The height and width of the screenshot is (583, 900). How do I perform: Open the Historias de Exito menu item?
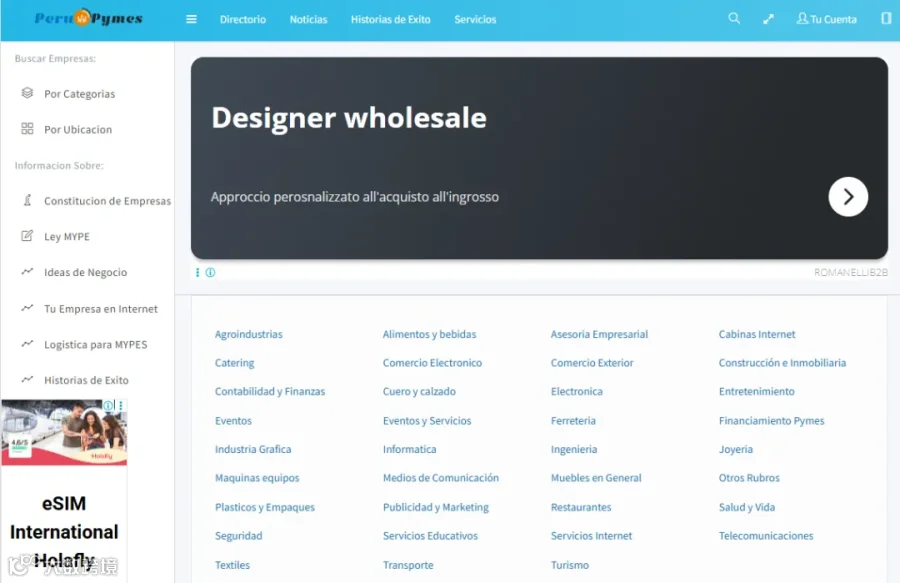(390, 20)
